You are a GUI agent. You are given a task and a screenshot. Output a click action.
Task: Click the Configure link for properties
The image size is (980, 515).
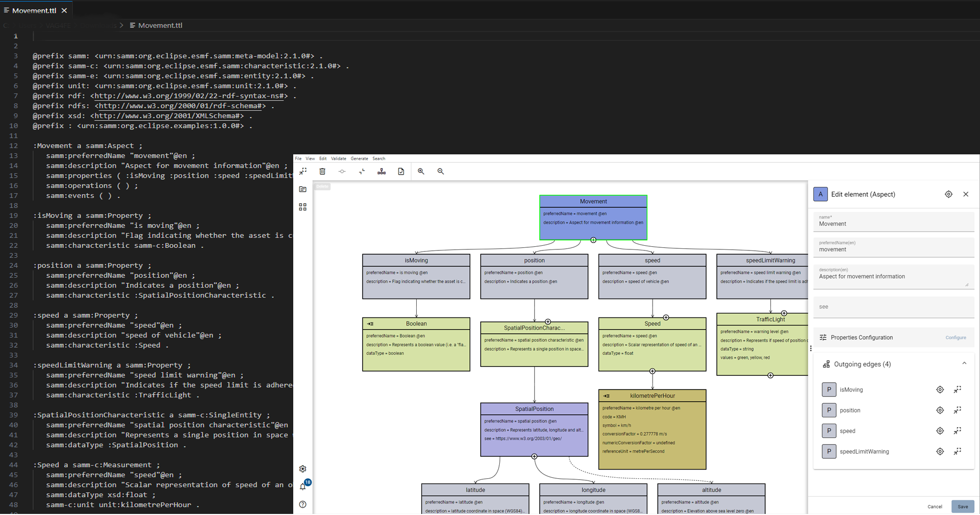coord(955,338)
